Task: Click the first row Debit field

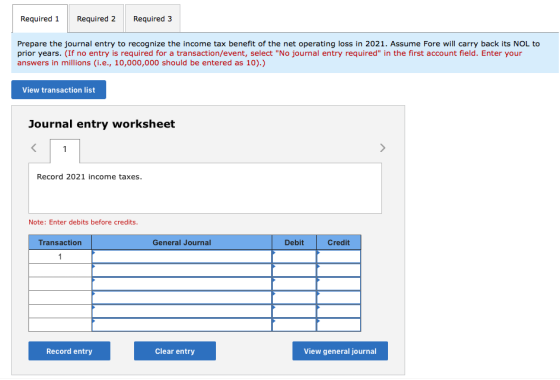Action: click(x=294, y=257)
